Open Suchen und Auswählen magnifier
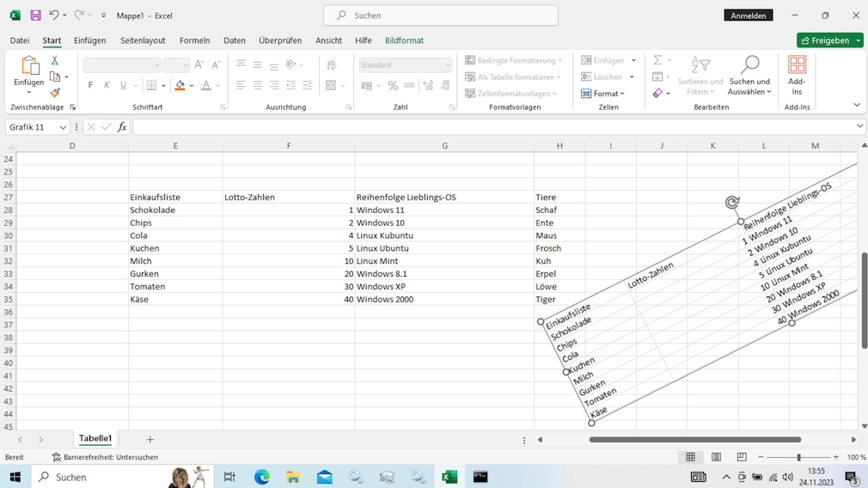 point(749,66)
